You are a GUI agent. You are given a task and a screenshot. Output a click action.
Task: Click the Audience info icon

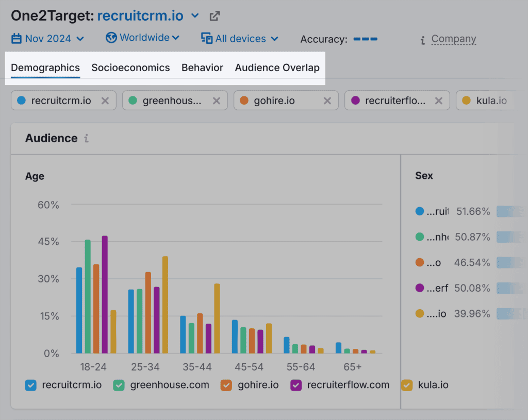click(x=86, y=138)
